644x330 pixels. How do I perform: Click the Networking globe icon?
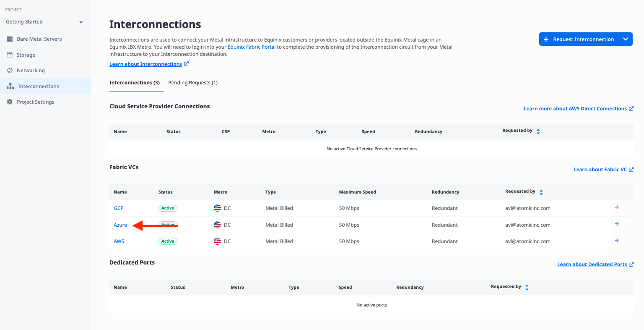click(x=10, y=71)
